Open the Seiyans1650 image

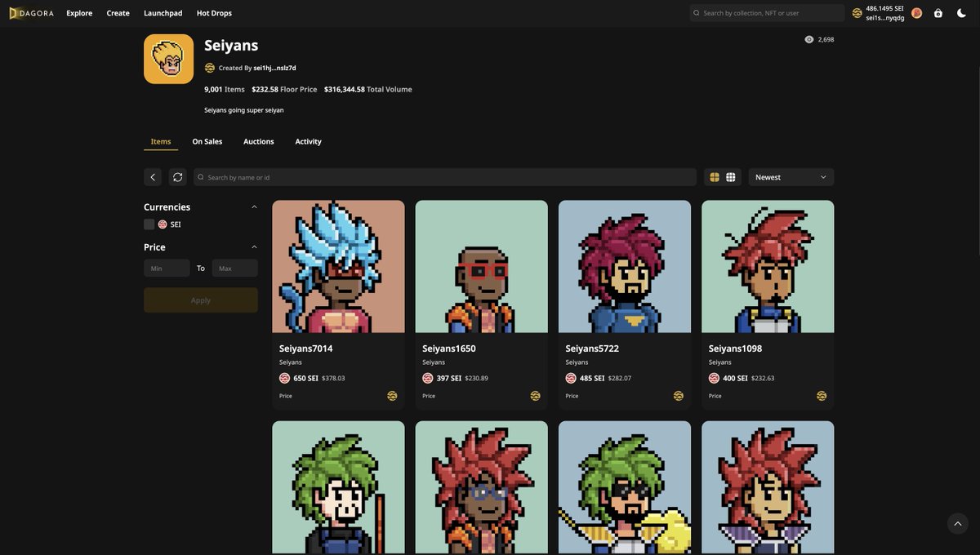pyautogui.click(x=482, y=266)
